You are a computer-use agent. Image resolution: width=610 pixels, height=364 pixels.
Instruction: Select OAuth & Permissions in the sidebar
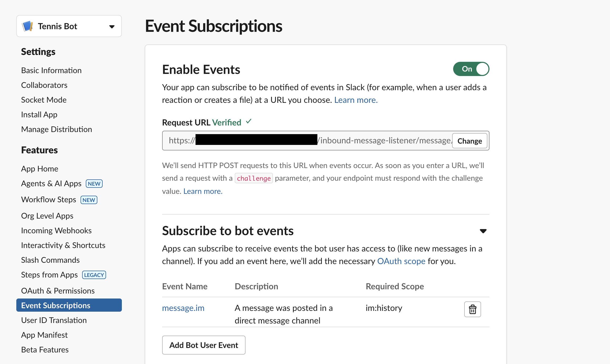[58, 291]
